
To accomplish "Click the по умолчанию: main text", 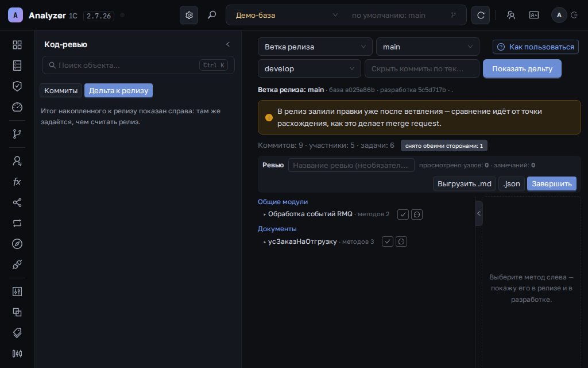I will [389, 16].
